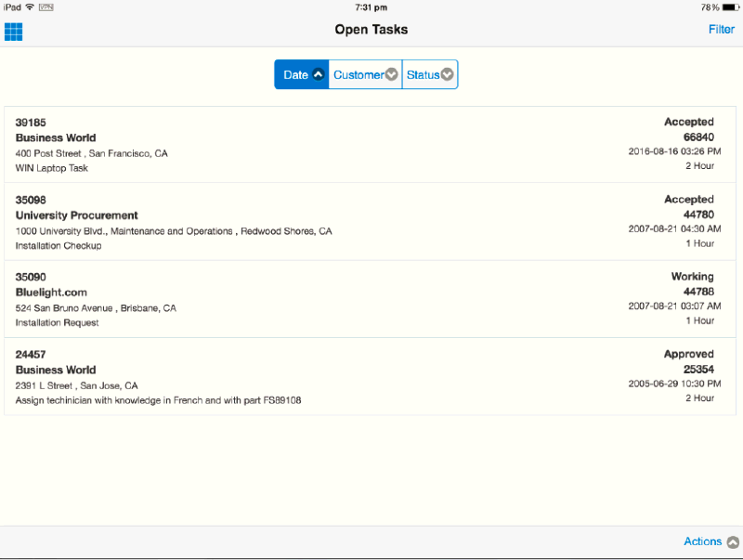Tap the Approved status

point(688,354)
